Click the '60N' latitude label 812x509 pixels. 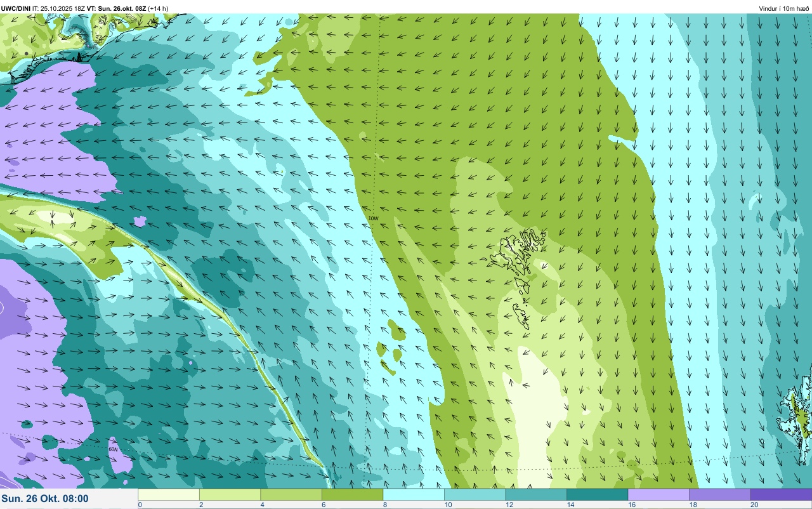click(113, 449)
